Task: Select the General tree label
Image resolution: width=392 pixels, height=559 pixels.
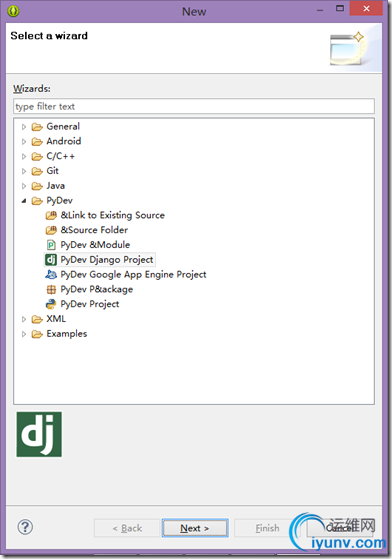Action: point(63,127)
